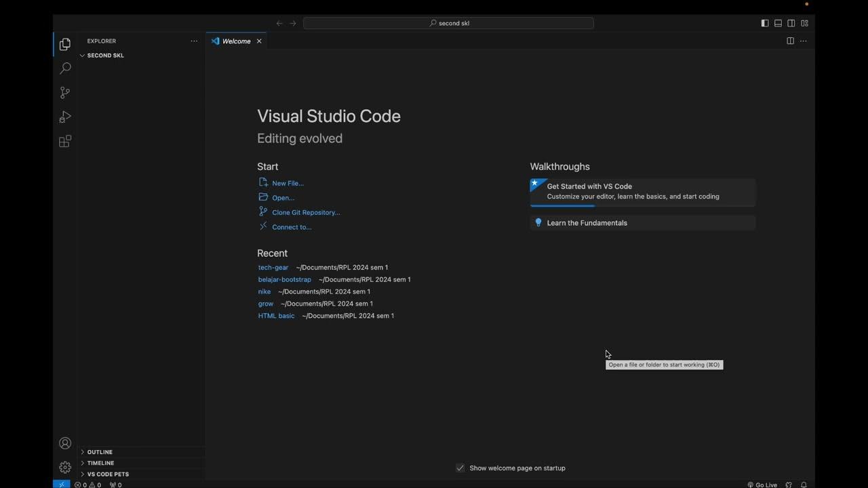The width and height of the screenshot is (868, 488).
Task: Click the Explorer more actions ellipsis
Action: tap(194, 41)
